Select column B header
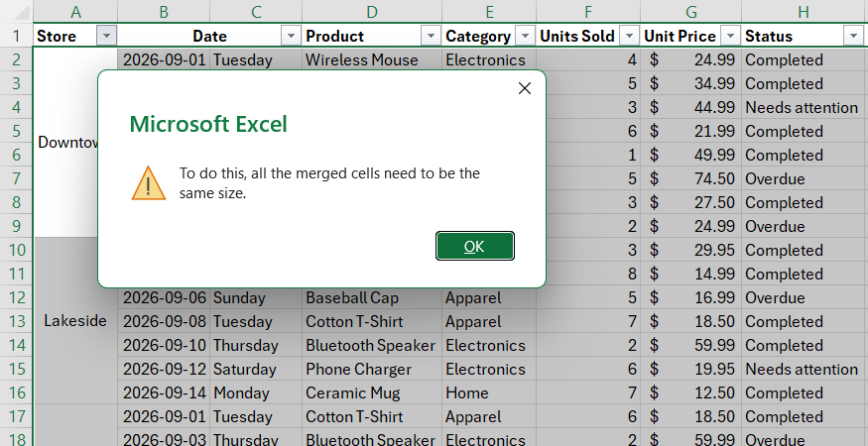Viewport: 868px width, 446px height. coord(164,12)
